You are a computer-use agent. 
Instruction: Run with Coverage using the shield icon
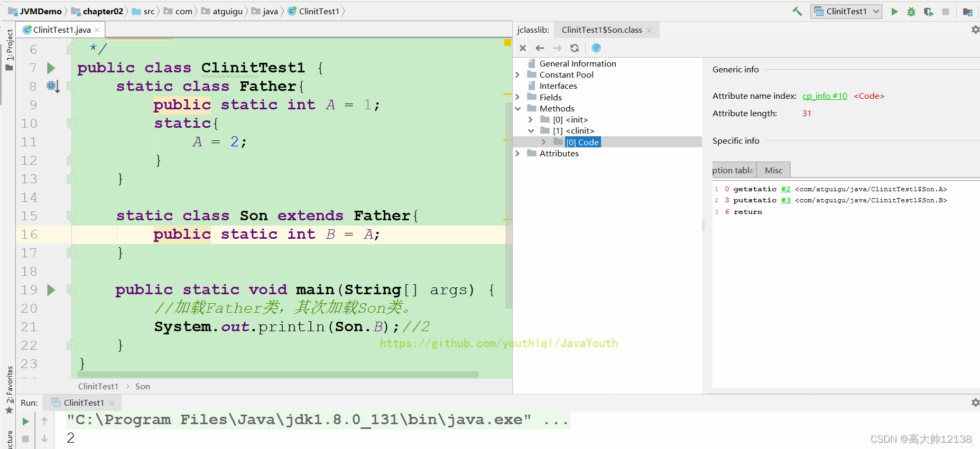coord(928,11)
